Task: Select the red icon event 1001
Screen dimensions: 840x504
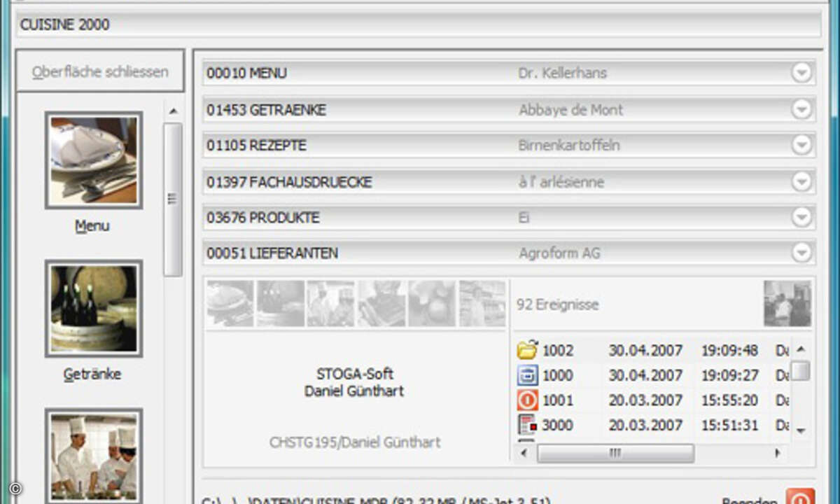Action: (527, 400)
